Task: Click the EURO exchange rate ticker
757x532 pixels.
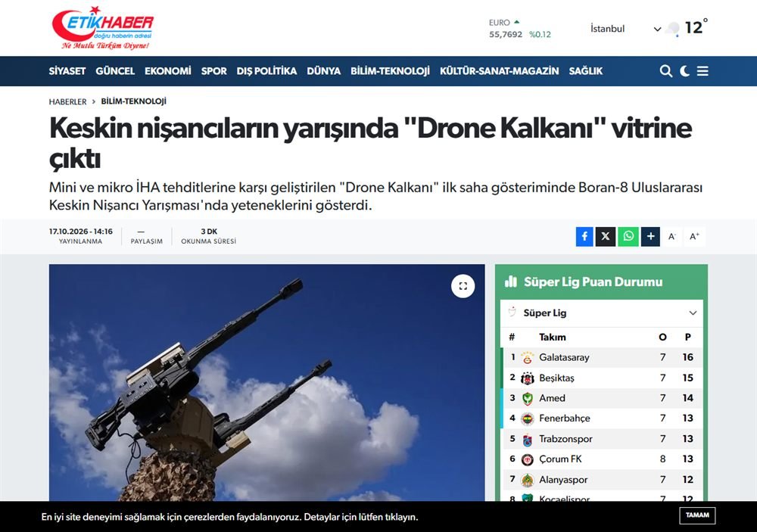Action: coord(520,29)
